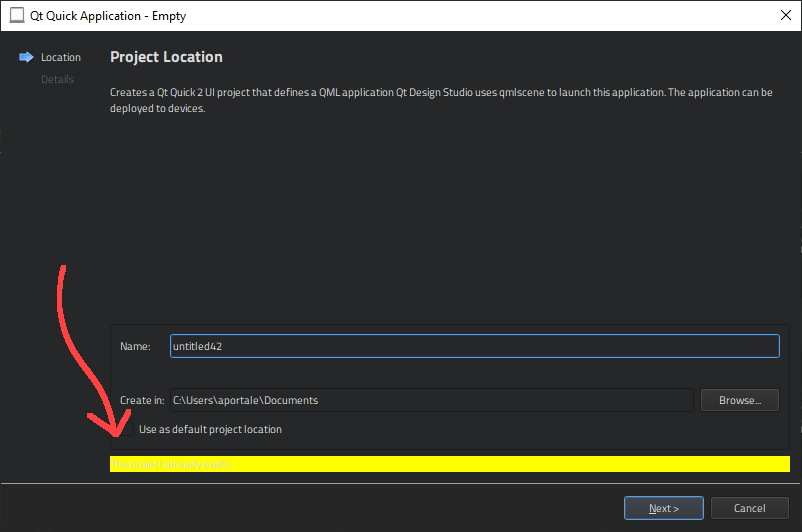Close the Qt Quick Application dialog
802x532 pixels.
(786, 15)
